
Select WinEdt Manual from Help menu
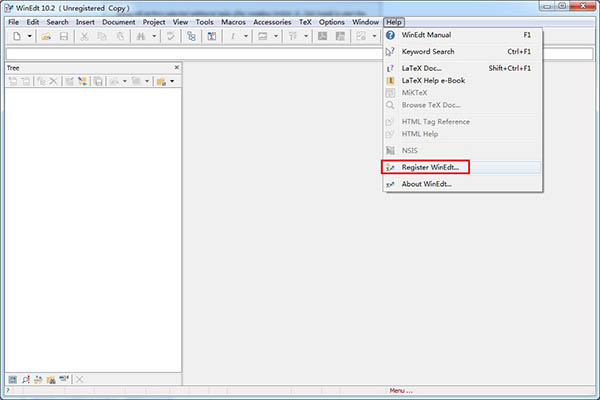click(x=462, y=35)
